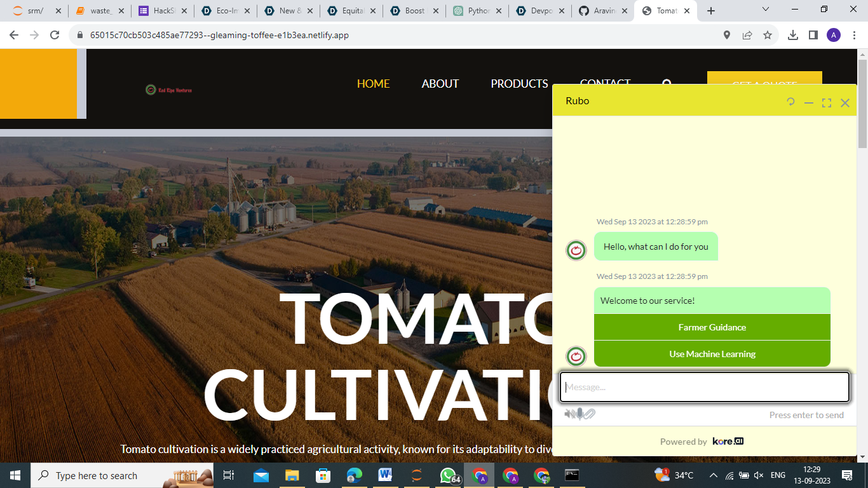Click the 34°C weather widget
This screenshot has height=488, width=868.
point(674,475)
